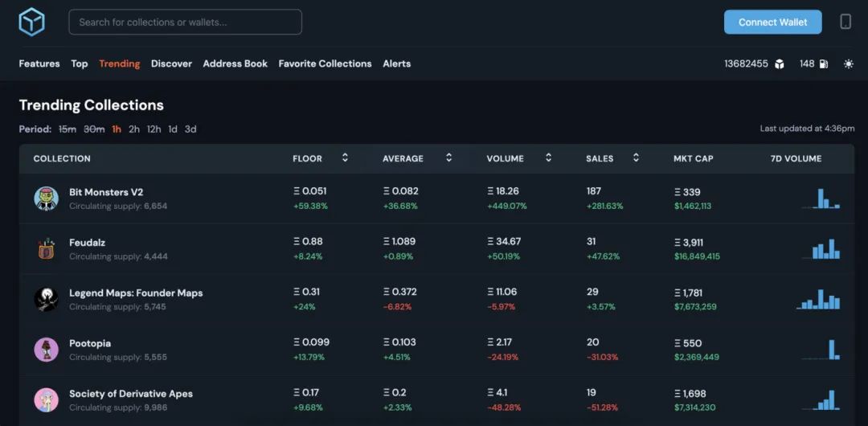Sort by the AVERAGE column arrows

pyautogui.click(x=449, y=158)
